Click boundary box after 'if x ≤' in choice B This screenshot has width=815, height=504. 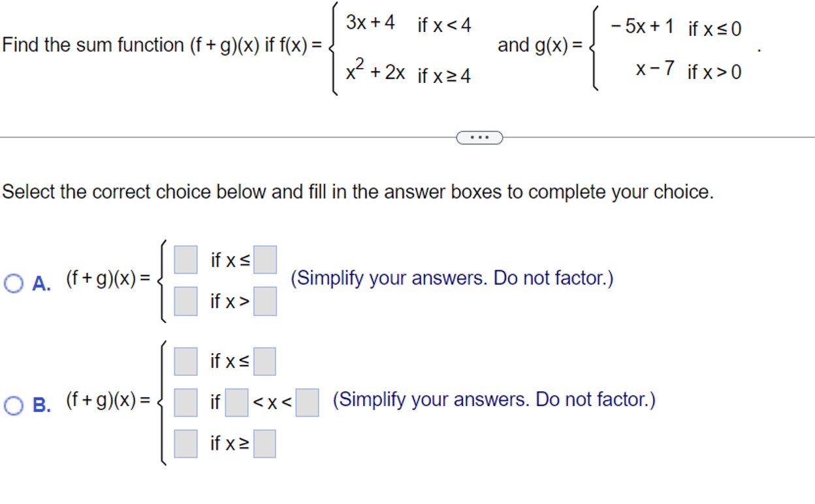point(265,360)
